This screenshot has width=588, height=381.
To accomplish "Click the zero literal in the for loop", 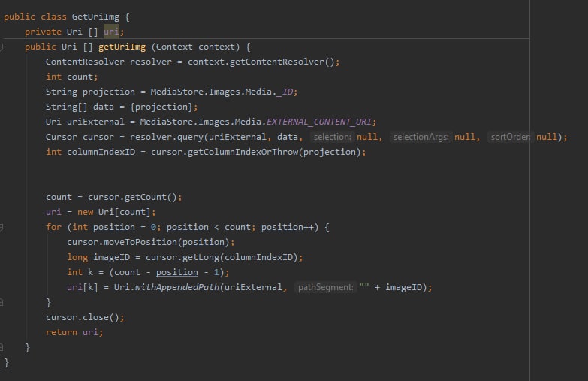I will tap(153, 227).
